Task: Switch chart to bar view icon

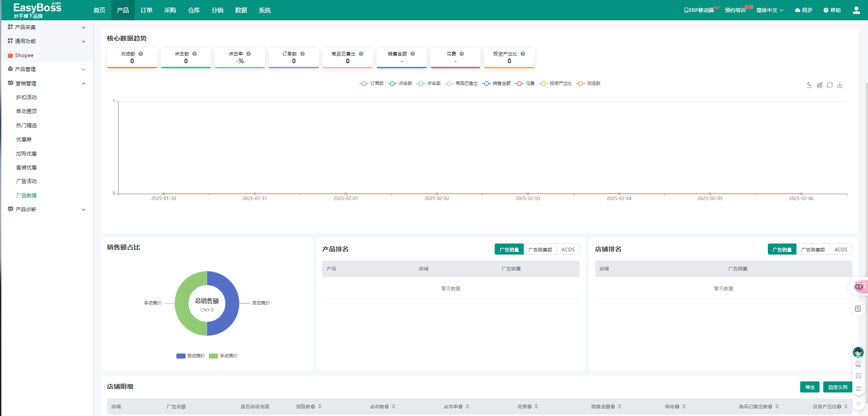Action: [820, 85]
